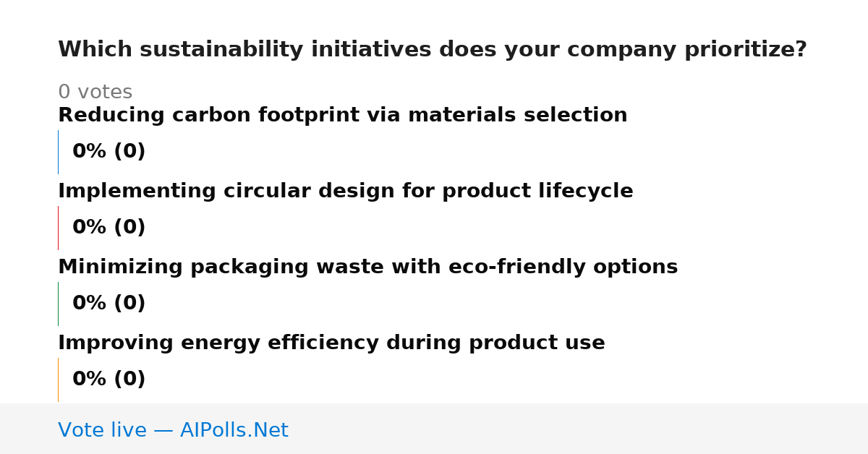Pick 'Improving energy efficiency during product use'

click(331, 343)
